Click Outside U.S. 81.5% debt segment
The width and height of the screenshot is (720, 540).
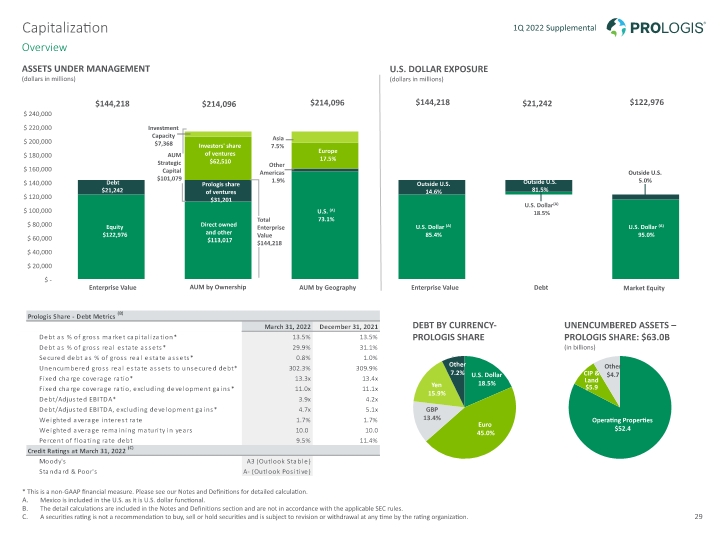click(539, 186)
